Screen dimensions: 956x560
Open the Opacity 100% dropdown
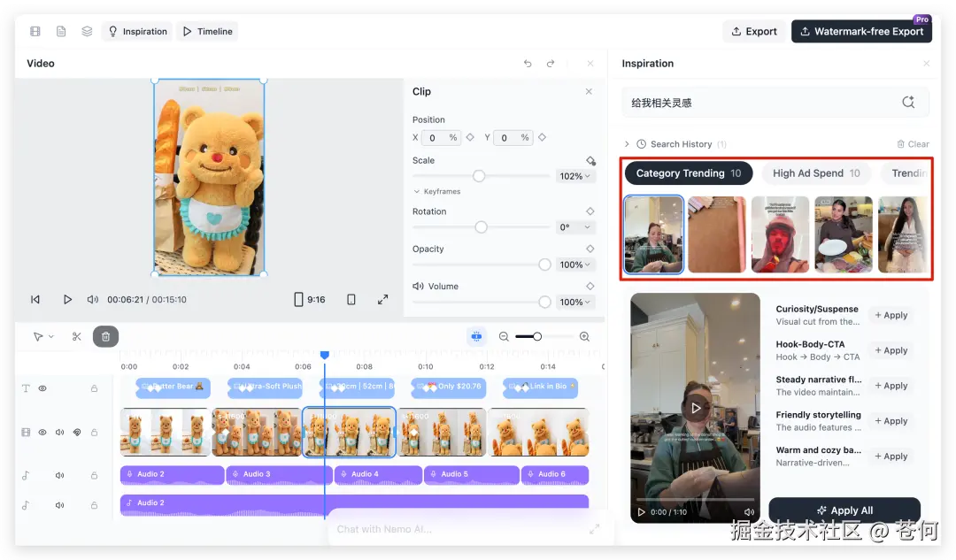pos(574,265)
